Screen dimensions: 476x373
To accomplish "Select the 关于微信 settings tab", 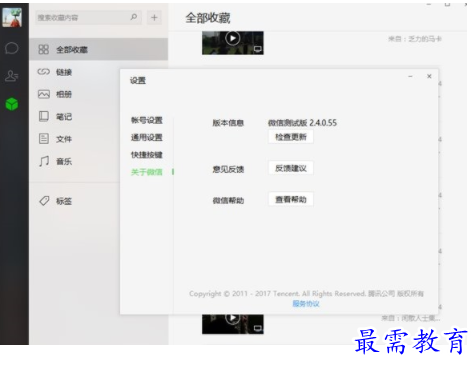I will 147,172.
